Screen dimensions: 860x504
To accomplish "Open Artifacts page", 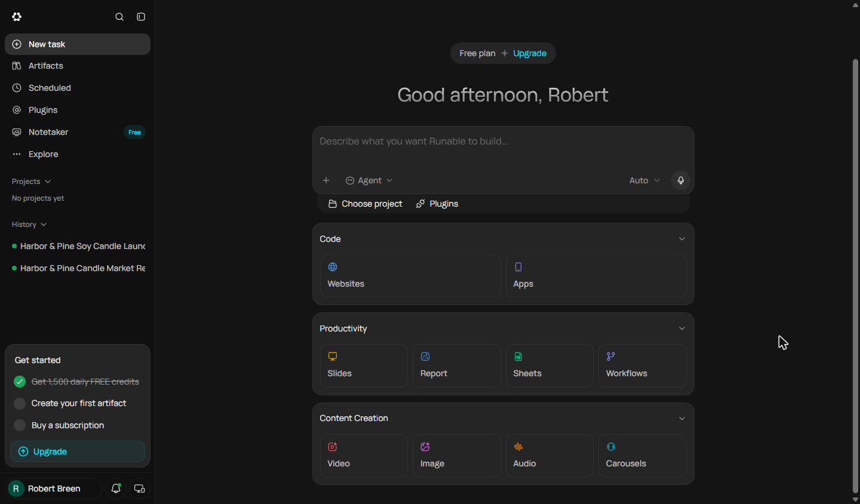I will pyautogui.click(x=78, y=66).
